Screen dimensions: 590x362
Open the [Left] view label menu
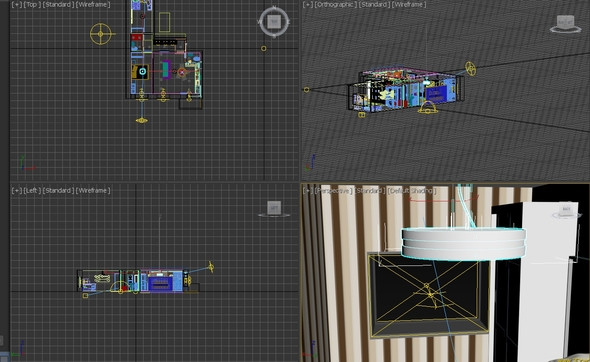[32, 190]
